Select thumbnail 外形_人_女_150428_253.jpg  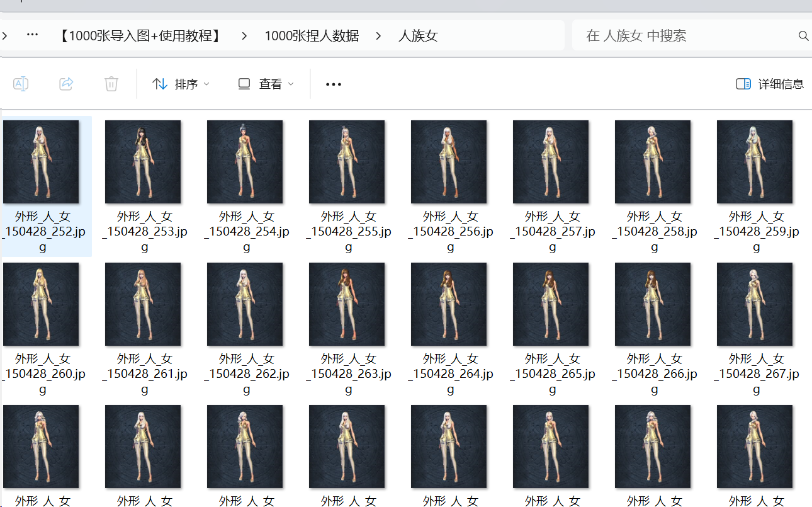pos(143,162)
